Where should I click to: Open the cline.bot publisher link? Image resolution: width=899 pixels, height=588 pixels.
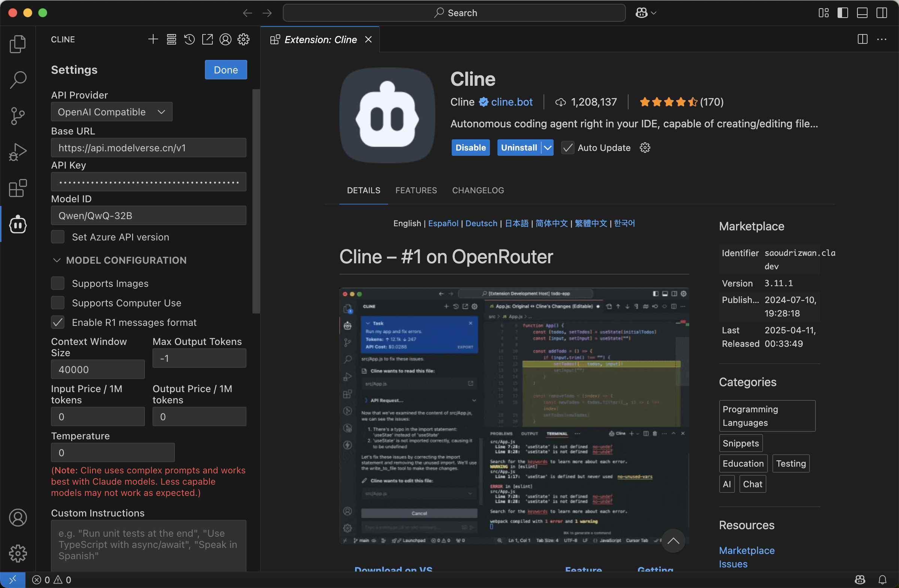[x=512, y=102]
